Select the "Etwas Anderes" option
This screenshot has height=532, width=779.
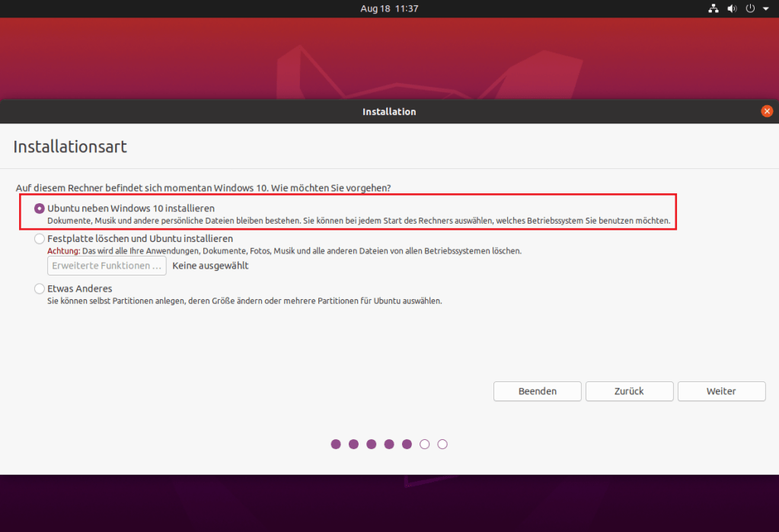[x=40, y=289]
